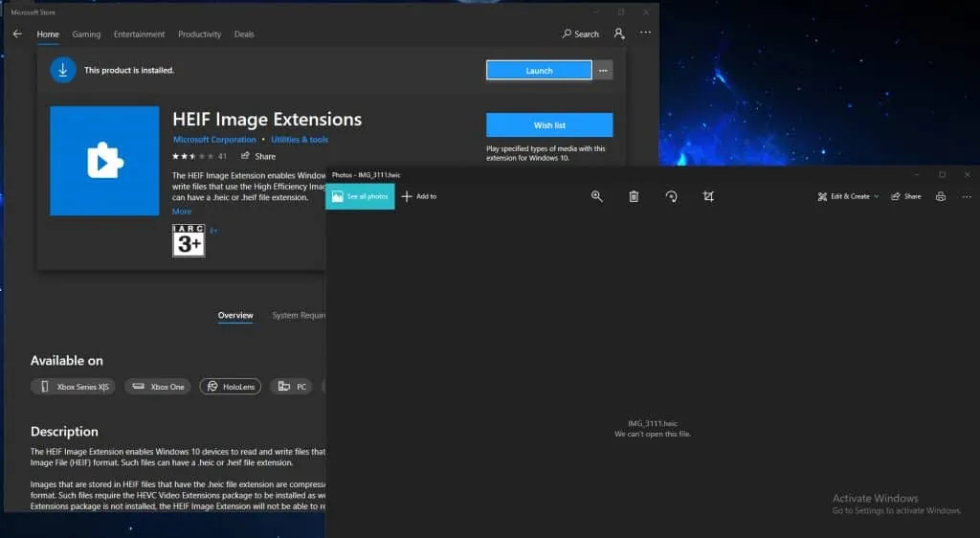Go back in Microsoft Store
The width and height of the screenshot is (980, 538).
[x=17, y=34]
